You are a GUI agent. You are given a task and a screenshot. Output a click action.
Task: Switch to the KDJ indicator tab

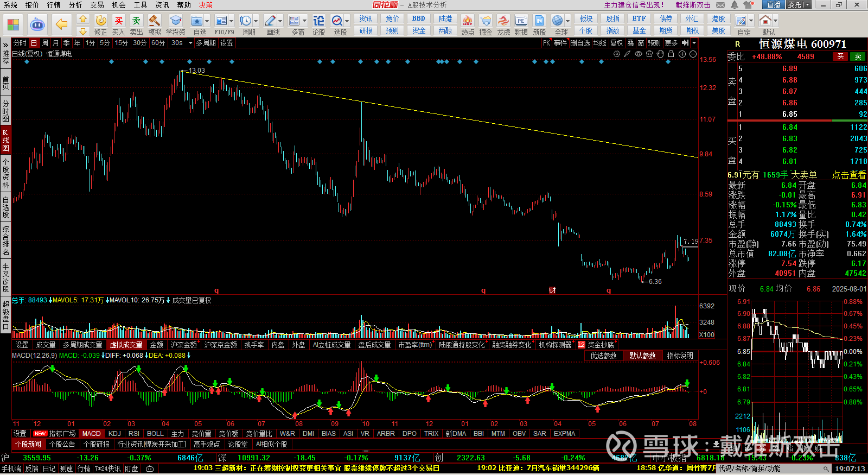point(114,434)
